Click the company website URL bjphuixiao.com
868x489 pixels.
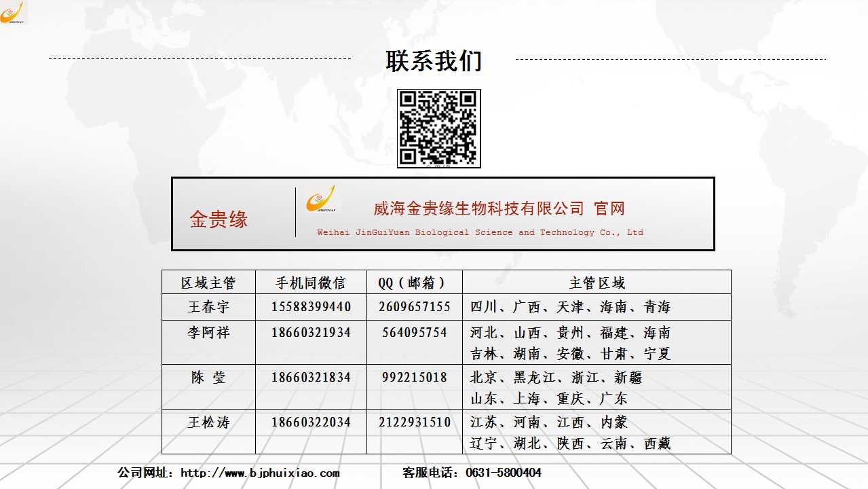[260, 473]
